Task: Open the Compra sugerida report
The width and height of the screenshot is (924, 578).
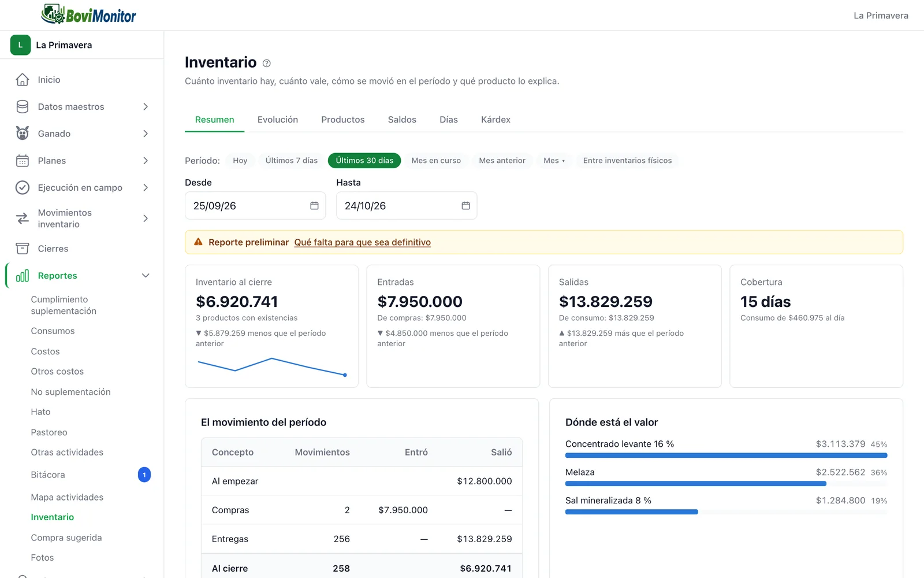Action: 66,538
